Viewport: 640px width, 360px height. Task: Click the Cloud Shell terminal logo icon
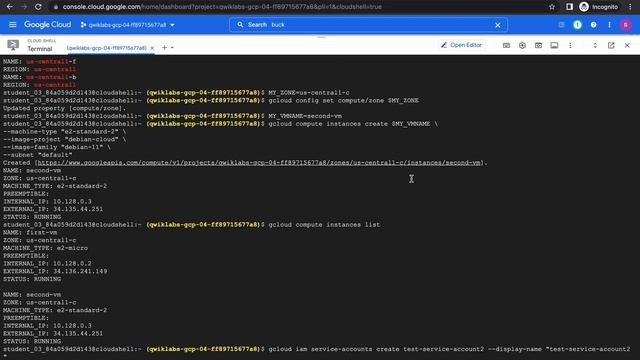pos(13,45)
